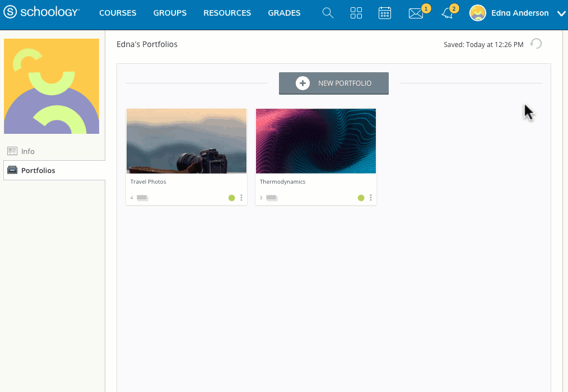Open the Travel Photos camera thumbnail
Image resolution: width=568 pixels, height=392 pixels.
coord(187,141)
